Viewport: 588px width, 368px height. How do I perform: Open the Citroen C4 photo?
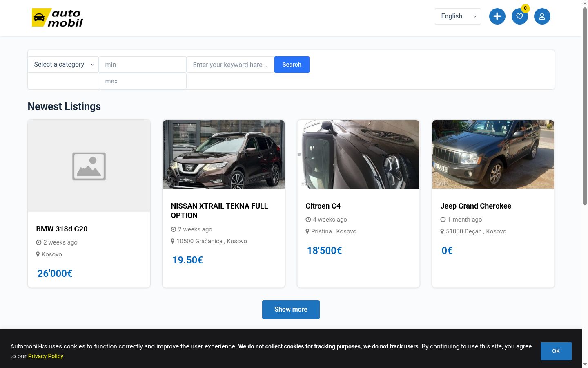359,155
